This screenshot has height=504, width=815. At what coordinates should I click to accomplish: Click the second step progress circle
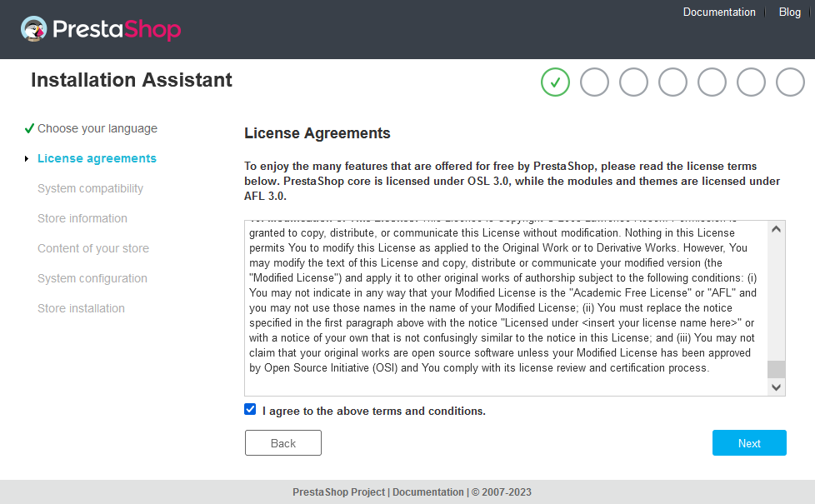pos(594,82)
